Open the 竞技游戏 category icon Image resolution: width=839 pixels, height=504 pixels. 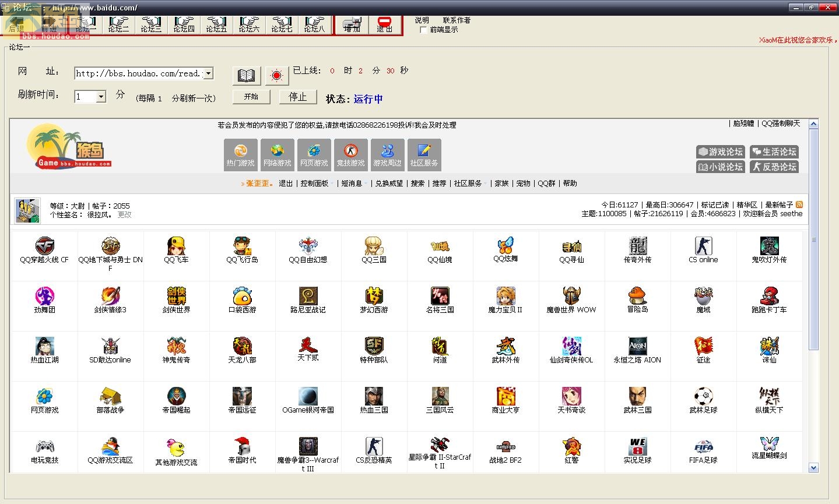(x=351, y=155)
